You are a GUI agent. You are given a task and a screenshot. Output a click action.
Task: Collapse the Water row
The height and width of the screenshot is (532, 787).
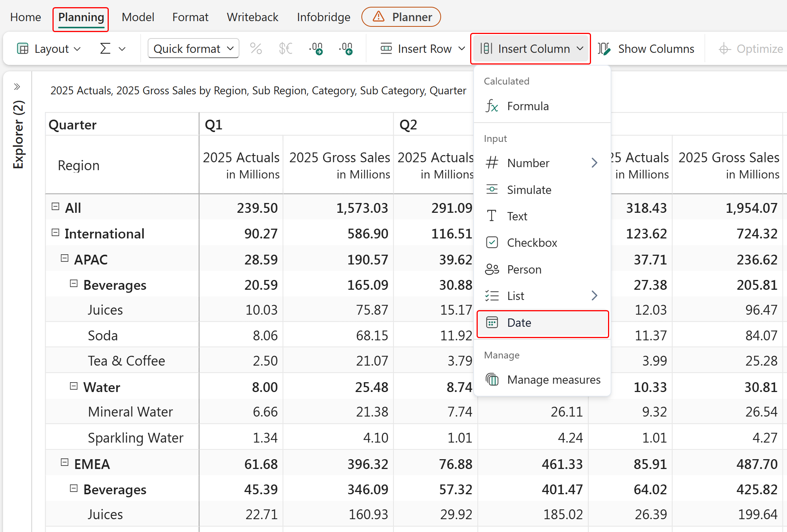click(x=74, y=386)
